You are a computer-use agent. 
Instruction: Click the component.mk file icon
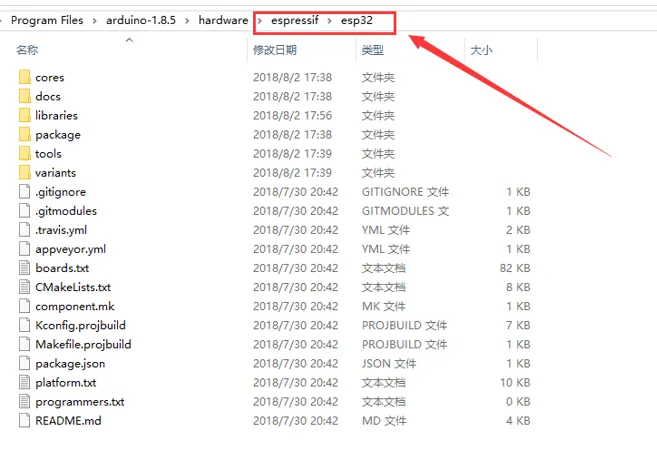(25, 306)
